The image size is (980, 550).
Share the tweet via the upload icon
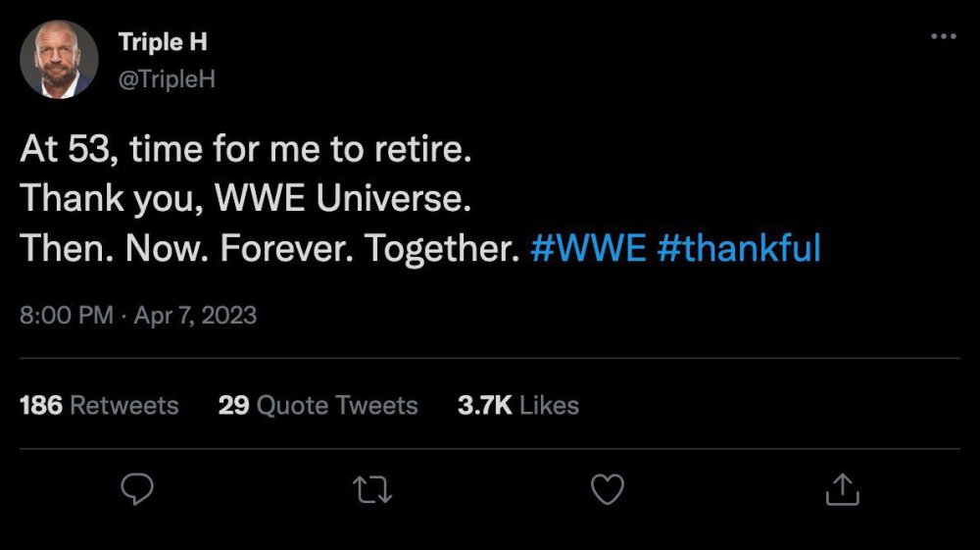click(x=843, y=489)
